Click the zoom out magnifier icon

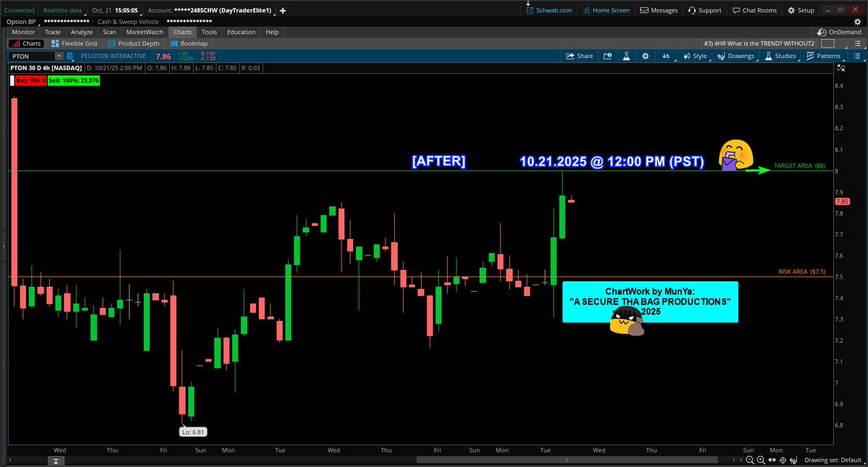750,460
